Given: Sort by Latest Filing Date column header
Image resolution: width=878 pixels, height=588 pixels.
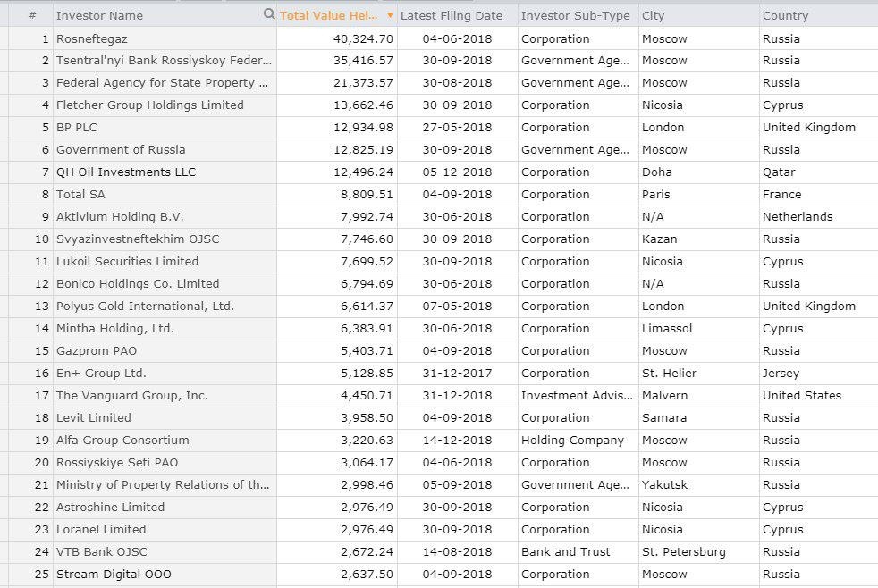Looking at the screenshot, I should pyautogui.click(x=452, y=16).
